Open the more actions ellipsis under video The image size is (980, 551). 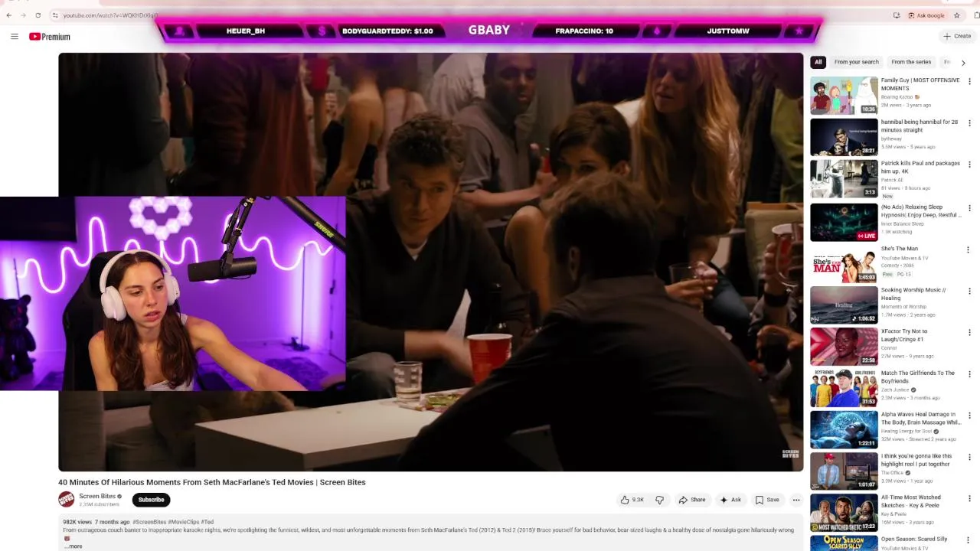click(x=796, y=500)
